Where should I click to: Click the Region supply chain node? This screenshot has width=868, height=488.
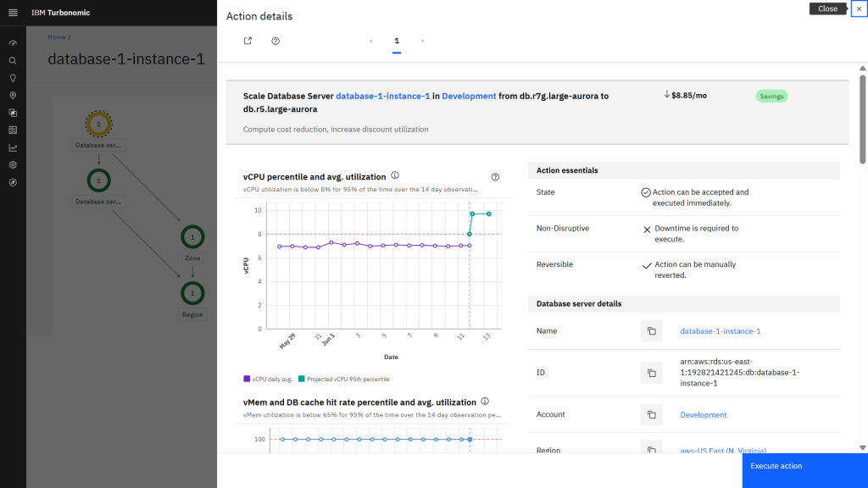coord(192,293)
